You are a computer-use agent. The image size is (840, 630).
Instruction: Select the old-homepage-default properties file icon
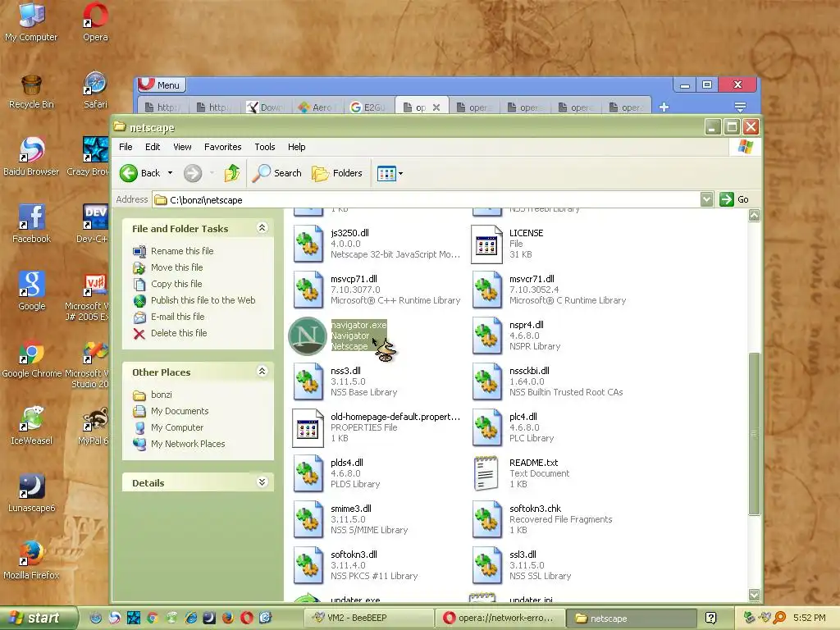tap(308, 428)
